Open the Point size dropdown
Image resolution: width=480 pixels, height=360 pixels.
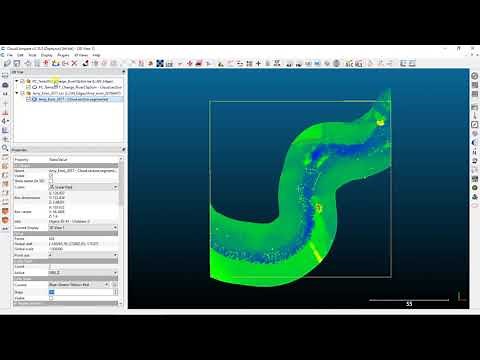[83, 255]
